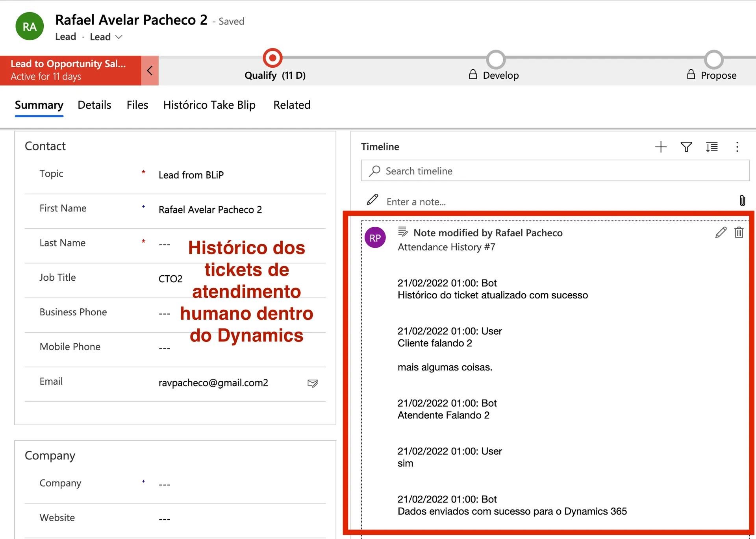The width and height of the screenshot is (756, 539).
Task: Click the RP author avatar on the note
Action: pyautogui.click(x=375, y=237)
